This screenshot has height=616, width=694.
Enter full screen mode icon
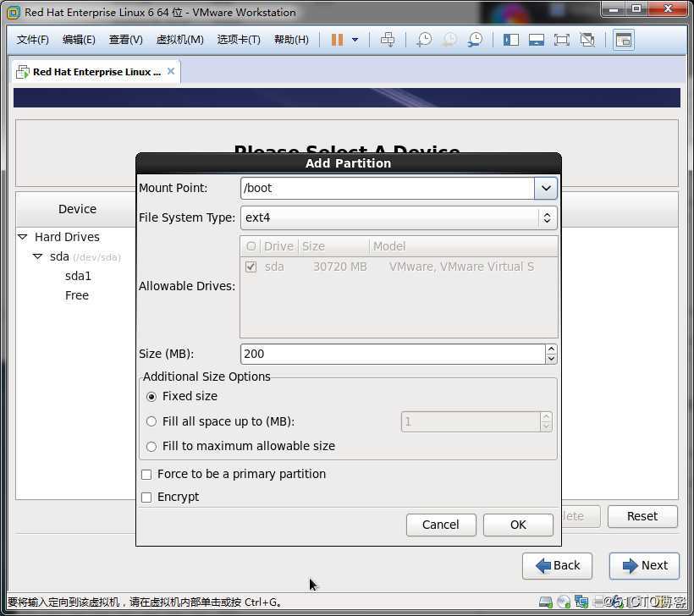coord(561,40)
